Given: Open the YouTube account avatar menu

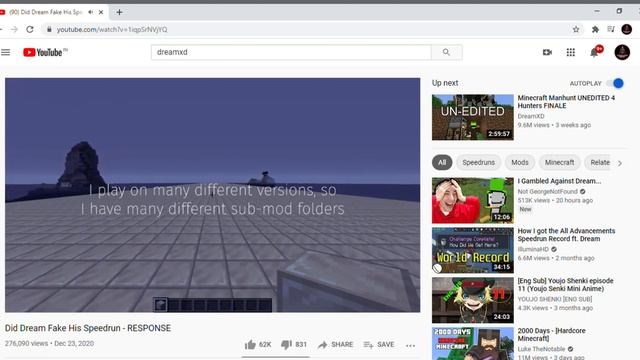Looking at the screenshot, I should tap(622, 52).
